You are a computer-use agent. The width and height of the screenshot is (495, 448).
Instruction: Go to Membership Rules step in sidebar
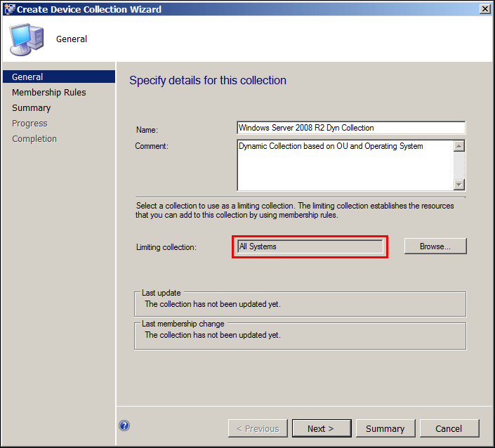pyautogui.click(x=49, y=93)
